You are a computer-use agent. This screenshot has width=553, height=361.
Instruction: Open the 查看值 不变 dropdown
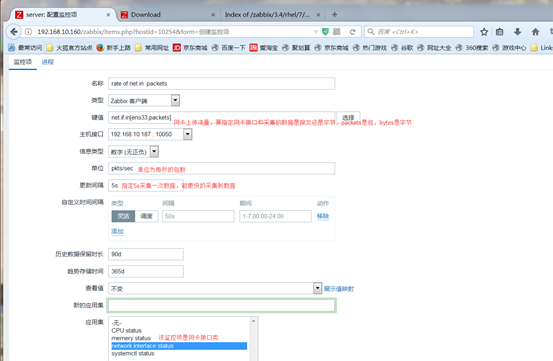pos(215,288)
